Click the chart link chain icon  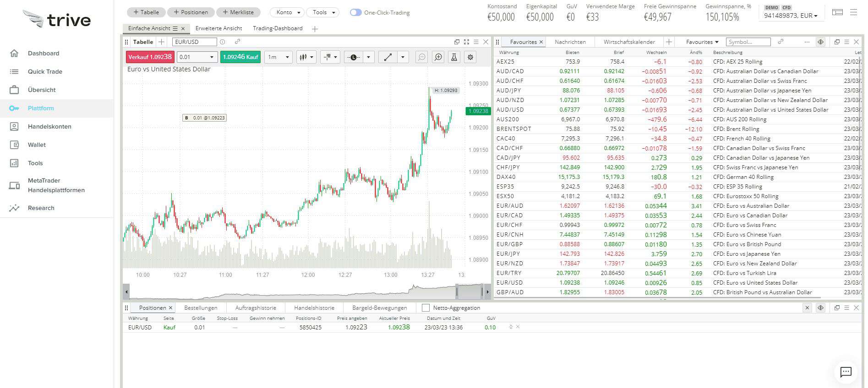pyautogui.click(x=237, y=42)
